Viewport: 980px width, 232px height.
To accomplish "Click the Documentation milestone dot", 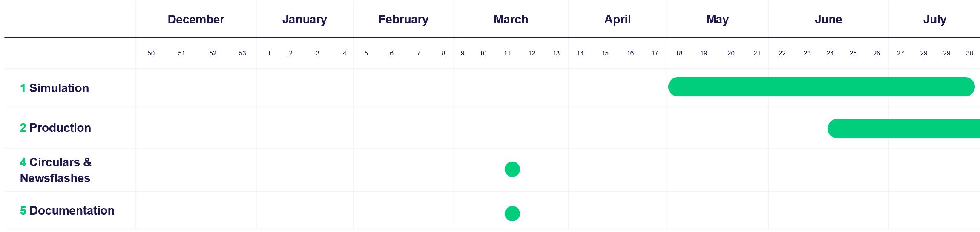I will point(512,214).
